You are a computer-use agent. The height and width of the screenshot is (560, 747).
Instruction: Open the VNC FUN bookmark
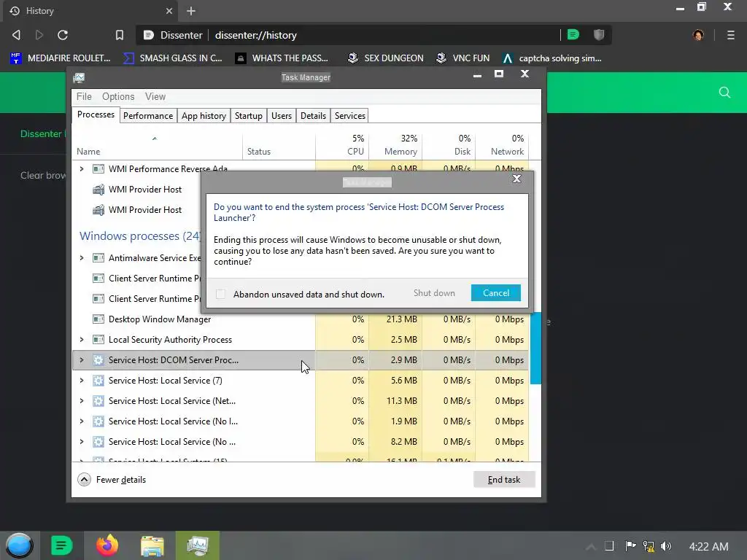coord(462,58)
